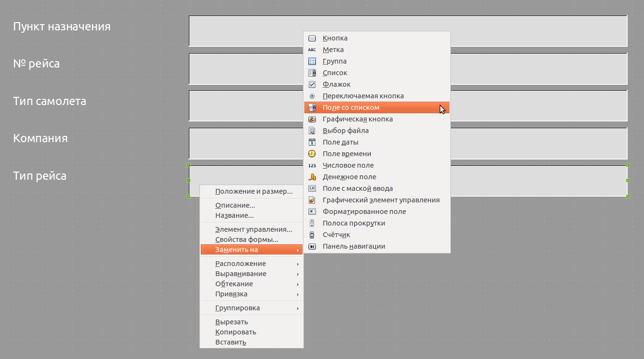Image resolution: width=644 pixels, height=359 pixels.
Task: Expand the Расположение submenu
Action: click(x=251, y=264)
